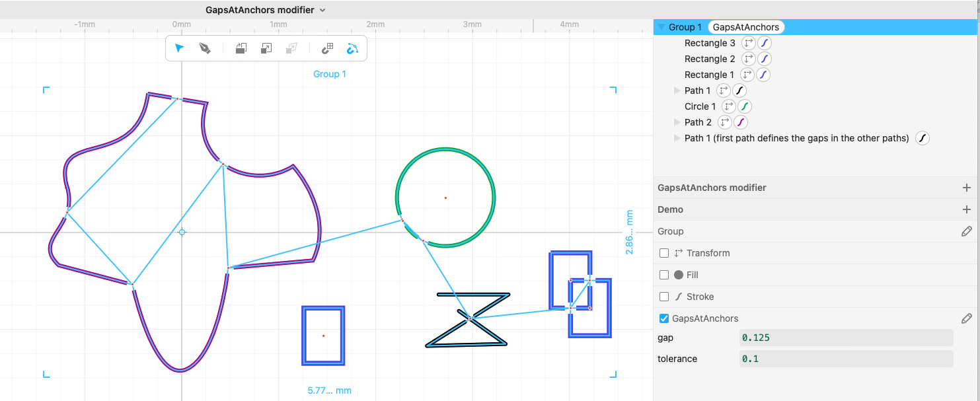This screenshot has height=401, width=980.
Task: Click Rectangle 1 blue stroke badge
Action: (x=763, y=75)
